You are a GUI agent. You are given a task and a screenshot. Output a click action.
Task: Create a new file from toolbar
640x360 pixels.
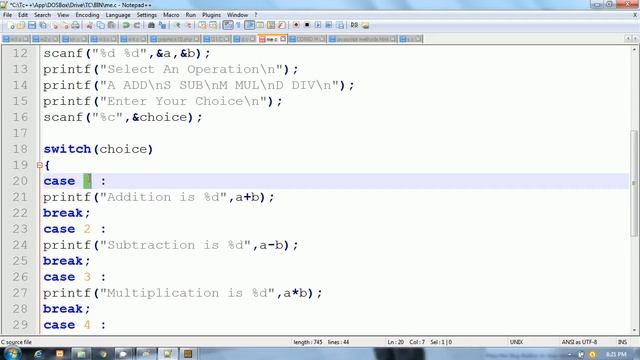pos(11,25)
